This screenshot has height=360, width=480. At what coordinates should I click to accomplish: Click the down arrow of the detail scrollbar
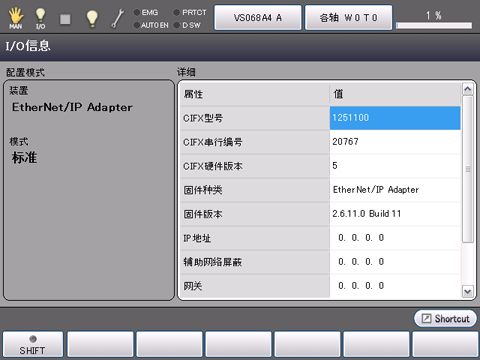tap(467, 291)
